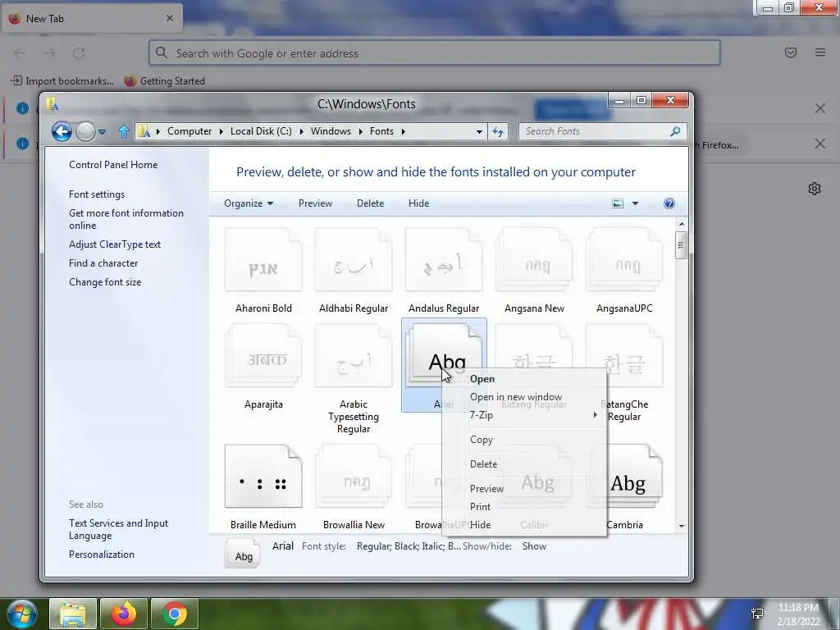Viewport: 840px width, 630px height.
Task: Click the Arial preview icon in details pane
Action: click(243, 555)
